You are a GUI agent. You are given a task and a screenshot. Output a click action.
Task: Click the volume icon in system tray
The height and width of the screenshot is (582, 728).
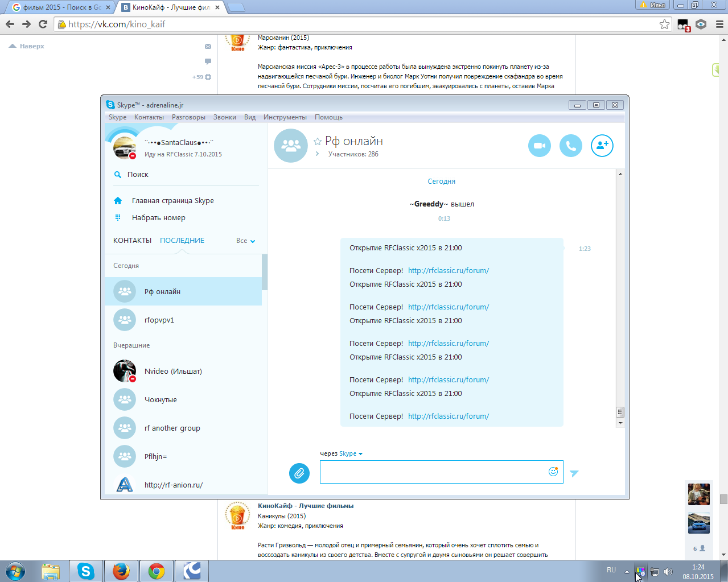coord(668,572)
